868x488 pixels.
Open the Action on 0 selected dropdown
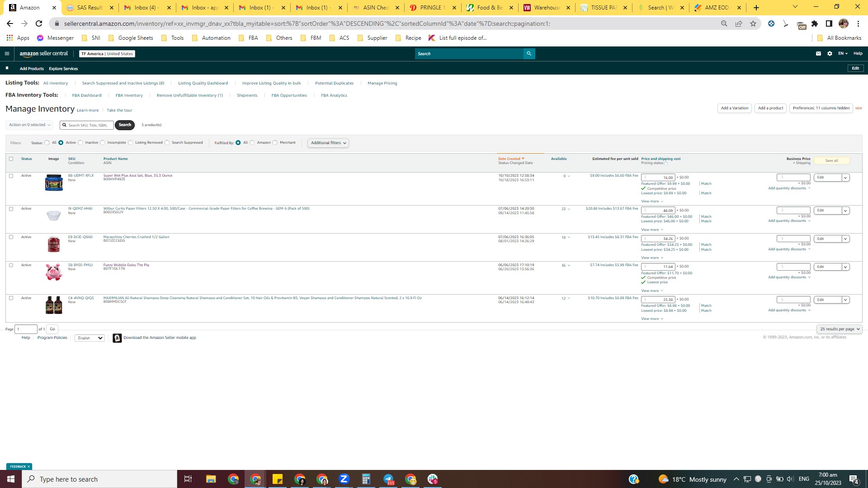[29, 125]
